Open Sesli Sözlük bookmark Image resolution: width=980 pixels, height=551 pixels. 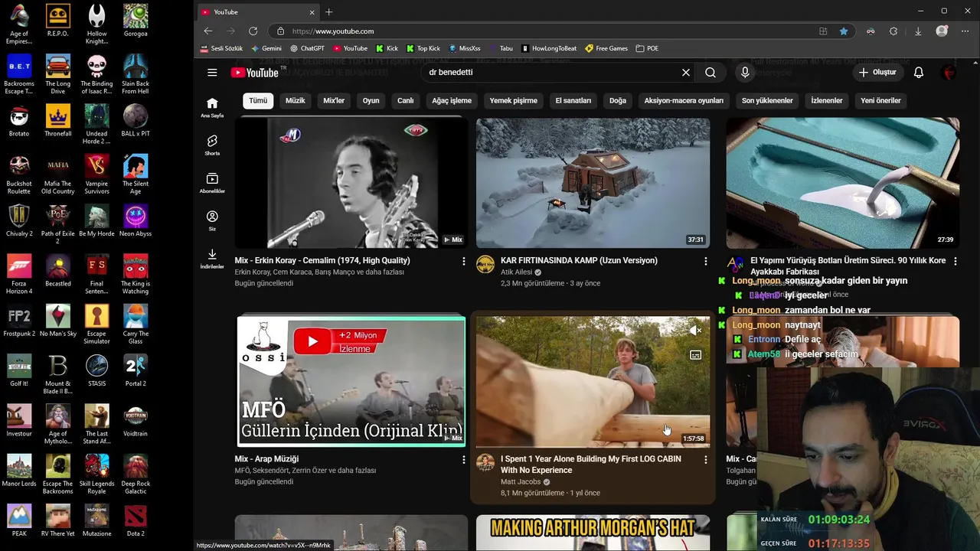(x=222, y=48)
